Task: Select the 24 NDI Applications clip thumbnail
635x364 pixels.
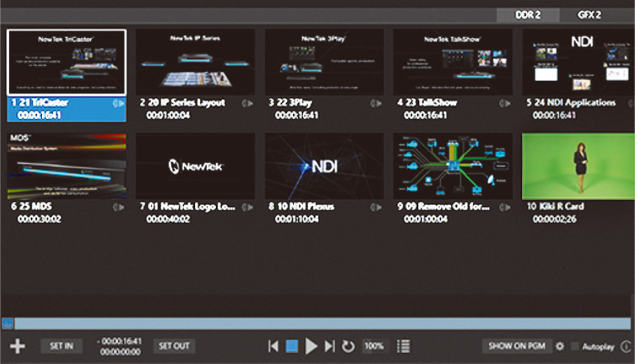Action: coord(578,62)
